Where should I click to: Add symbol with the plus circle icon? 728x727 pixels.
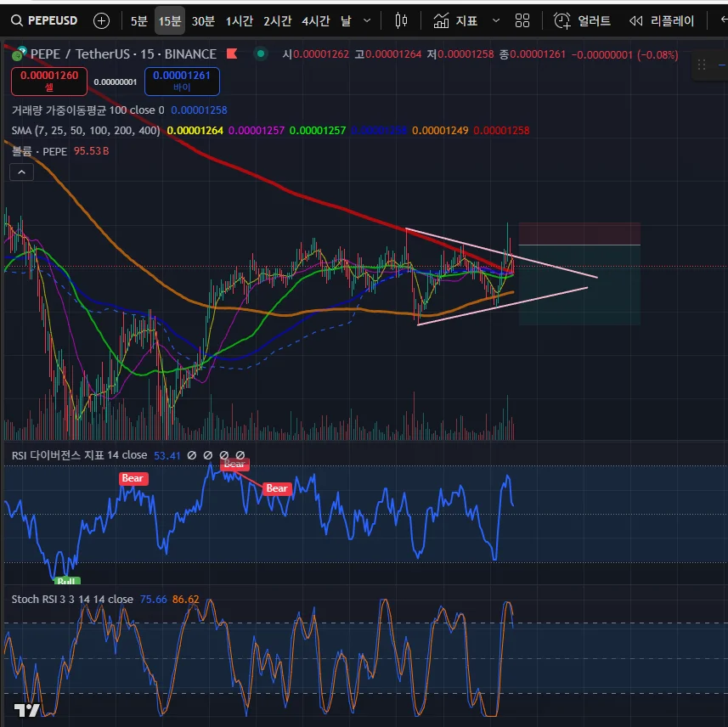point(101,21)
